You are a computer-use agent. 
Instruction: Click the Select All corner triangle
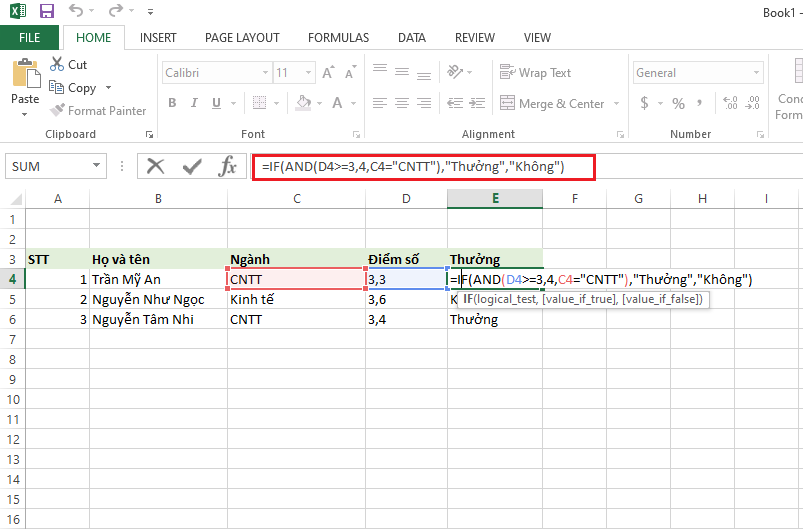(15, 199)
